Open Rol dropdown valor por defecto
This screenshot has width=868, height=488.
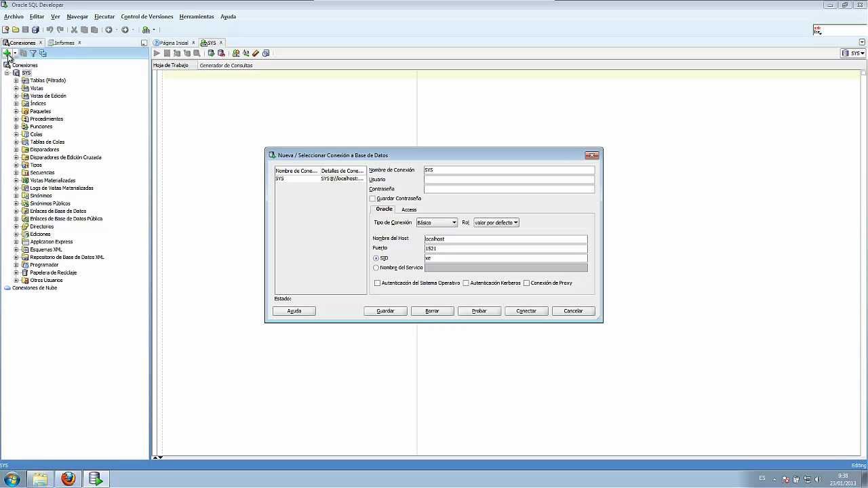click(x=496, y=222)
